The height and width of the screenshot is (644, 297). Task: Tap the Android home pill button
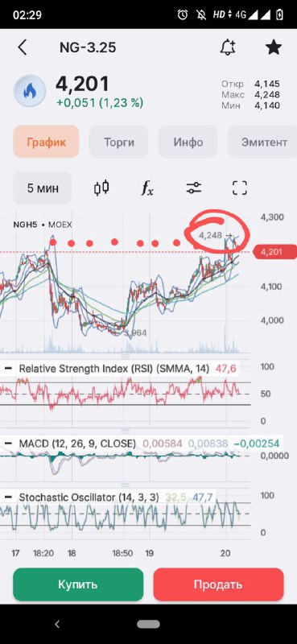coord(148,625)
